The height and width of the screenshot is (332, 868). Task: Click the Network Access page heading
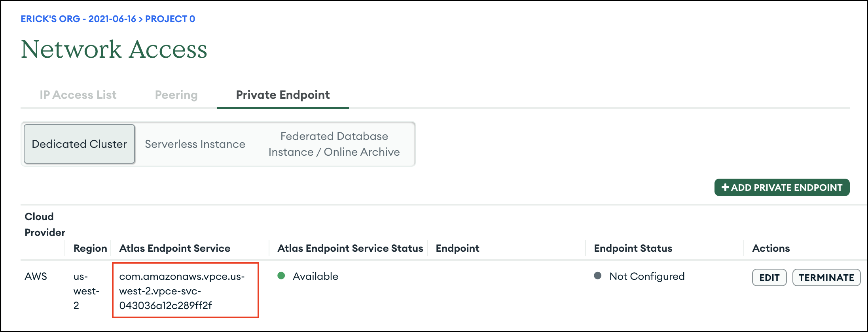[114, 49]
